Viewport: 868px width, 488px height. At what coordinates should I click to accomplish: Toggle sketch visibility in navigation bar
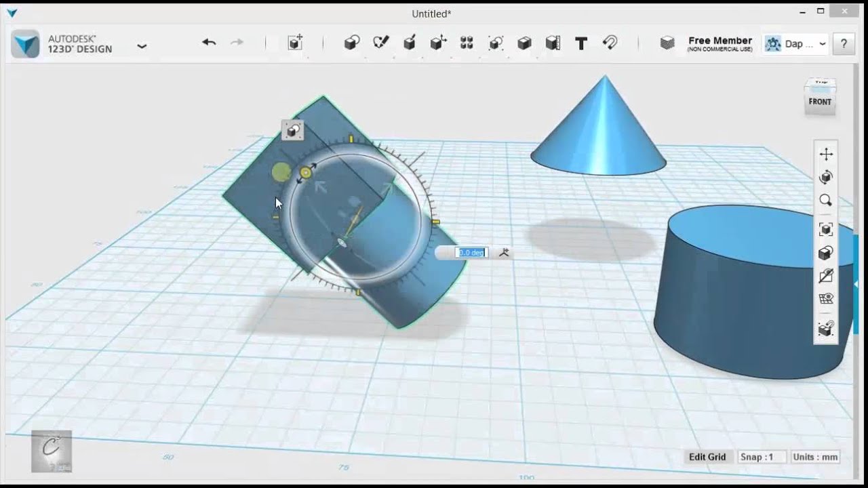pyautogui.click(x=826, y=276)
